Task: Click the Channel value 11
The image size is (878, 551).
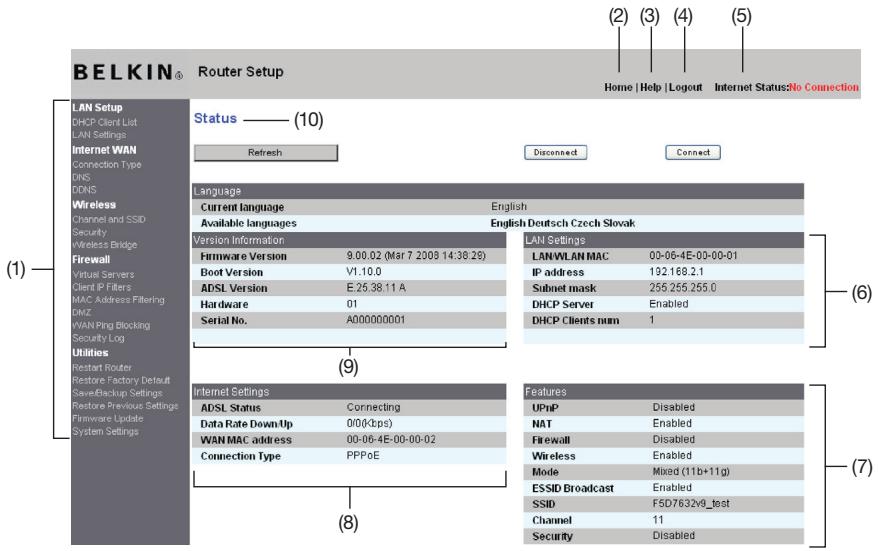Action: (658, 520)
